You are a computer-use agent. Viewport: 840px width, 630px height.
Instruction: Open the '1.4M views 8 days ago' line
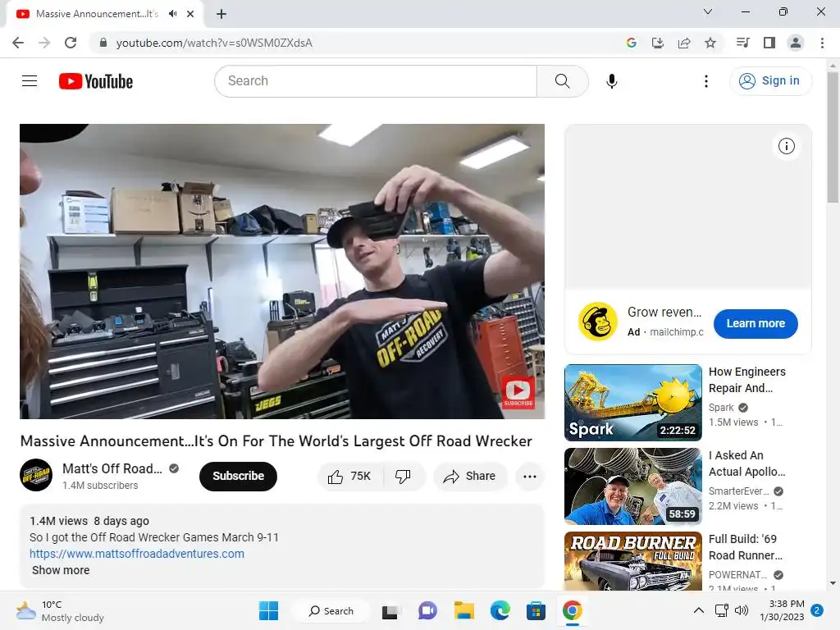pos(89,521)
